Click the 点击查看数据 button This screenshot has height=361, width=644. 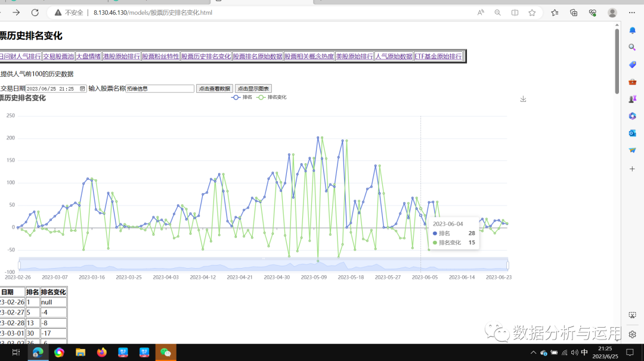(215, 89)
